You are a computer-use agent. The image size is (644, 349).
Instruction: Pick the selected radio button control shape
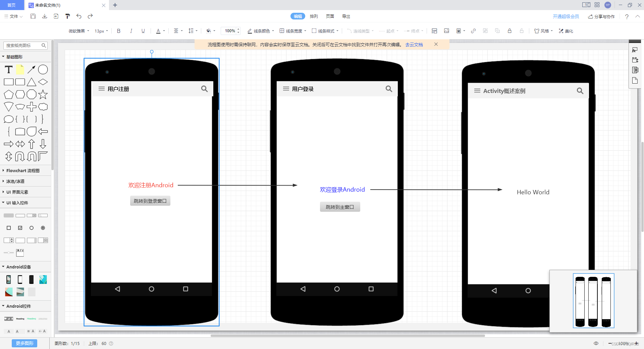click(x=43, y=228)
